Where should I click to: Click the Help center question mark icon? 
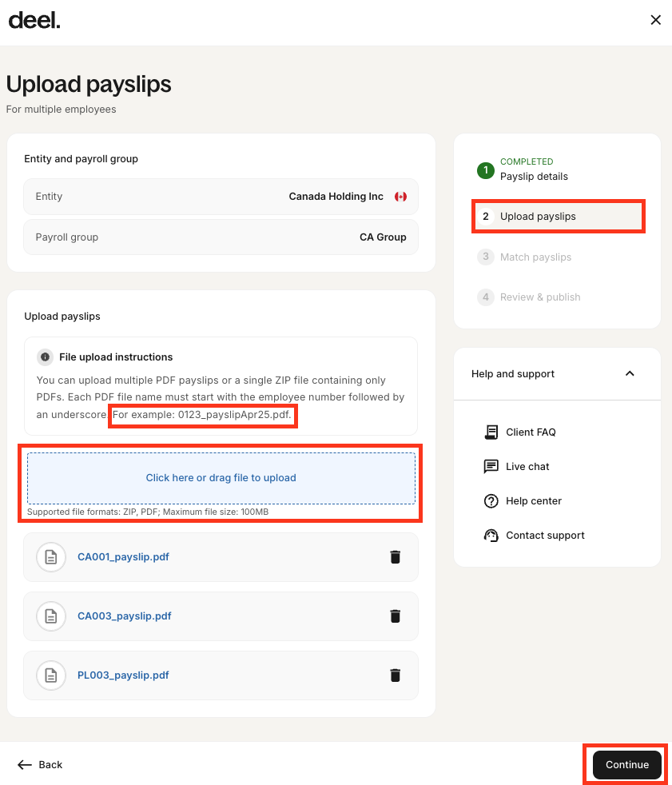point(491,501)
